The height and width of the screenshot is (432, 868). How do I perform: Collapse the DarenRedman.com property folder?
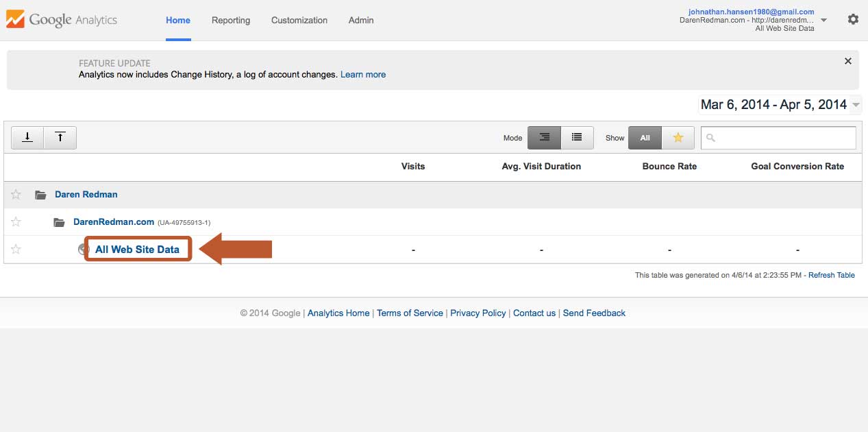click(60, 222)
